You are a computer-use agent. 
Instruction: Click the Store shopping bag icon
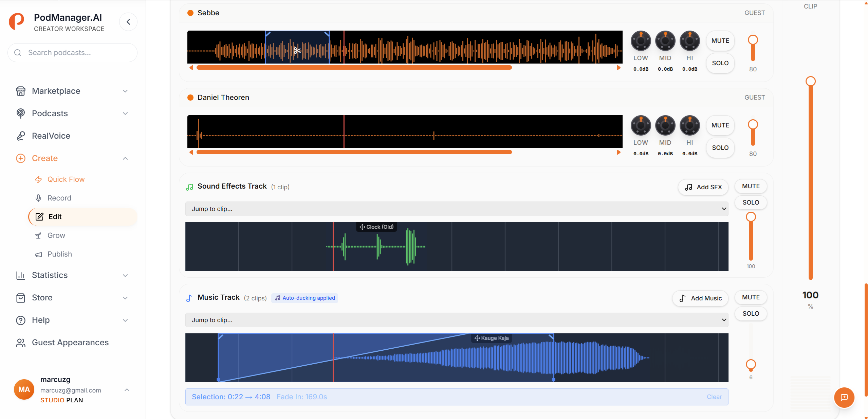click(x=21, y=298)
